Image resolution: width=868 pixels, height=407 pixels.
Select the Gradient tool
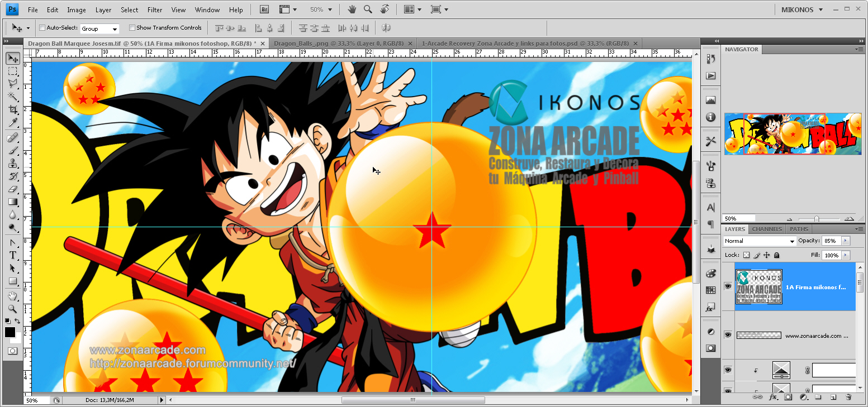(13, 202)
